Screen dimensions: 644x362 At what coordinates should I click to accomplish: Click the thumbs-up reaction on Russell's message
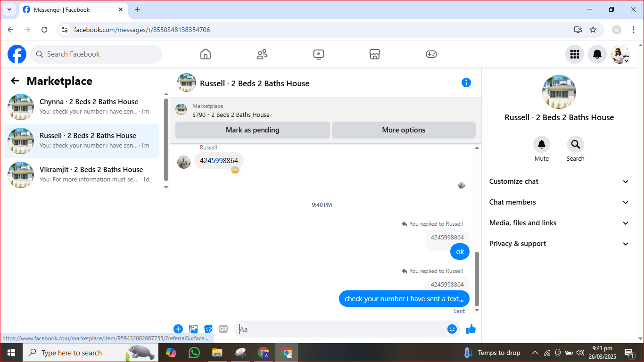point(235,170)
